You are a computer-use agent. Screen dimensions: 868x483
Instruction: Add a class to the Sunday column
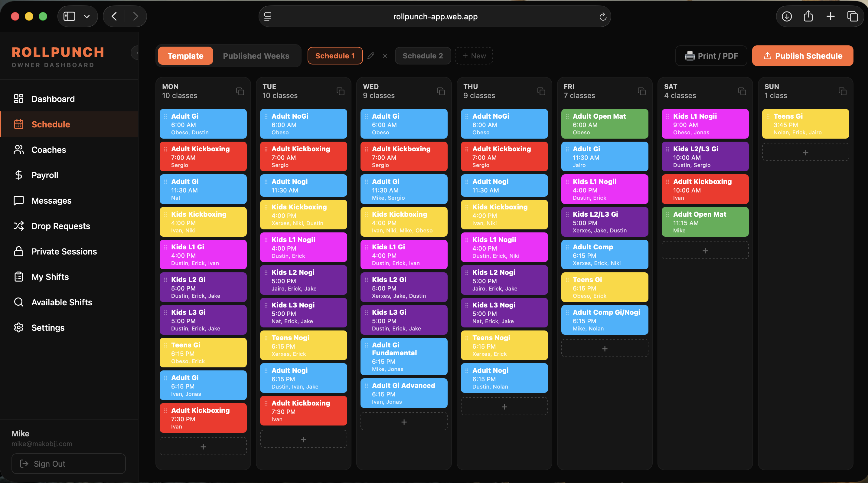(x=805, y=152)
